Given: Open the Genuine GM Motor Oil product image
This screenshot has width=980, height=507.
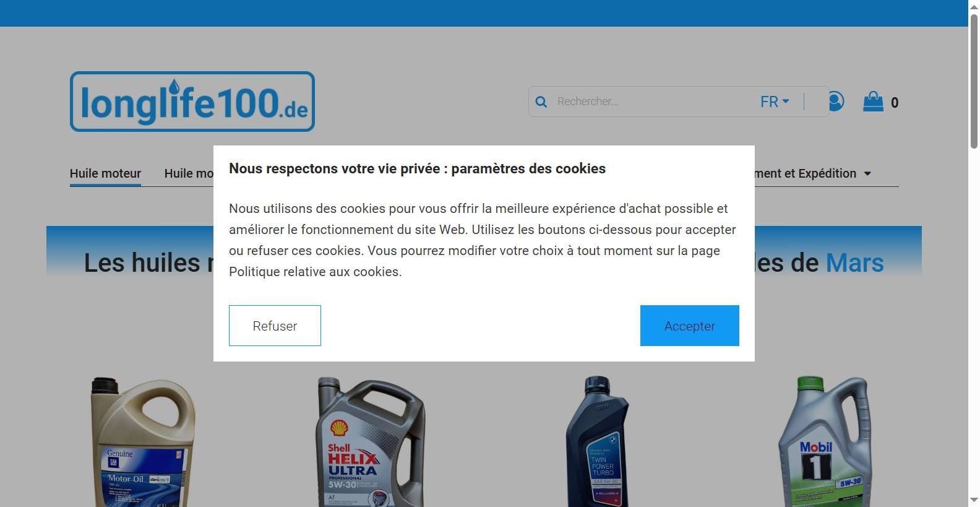Looking at the screenshot, I should click(x=143, y=442).
